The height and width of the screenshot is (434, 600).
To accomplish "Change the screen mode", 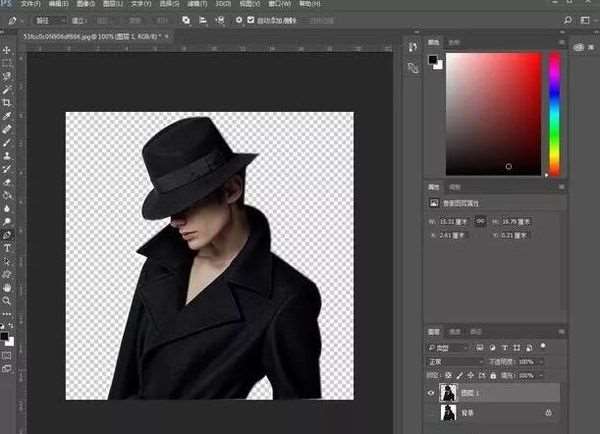I will click(x=7, y=369).
